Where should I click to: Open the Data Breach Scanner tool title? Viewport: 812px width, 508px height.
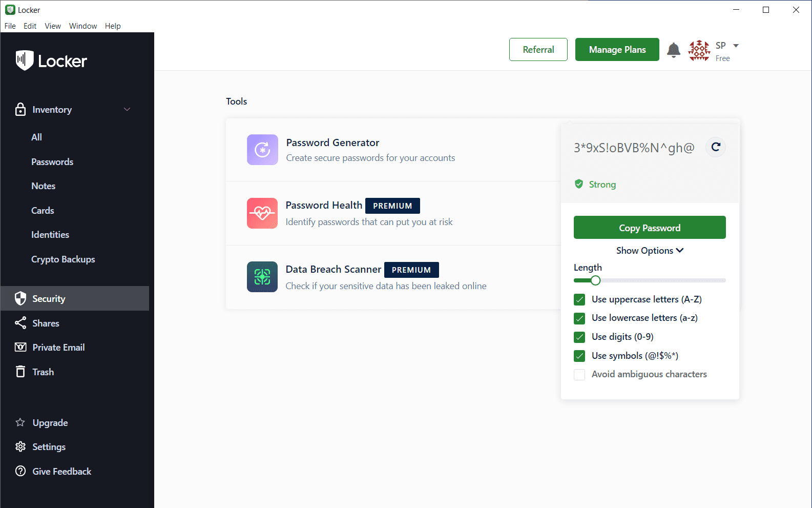click(x=334, y=269)
